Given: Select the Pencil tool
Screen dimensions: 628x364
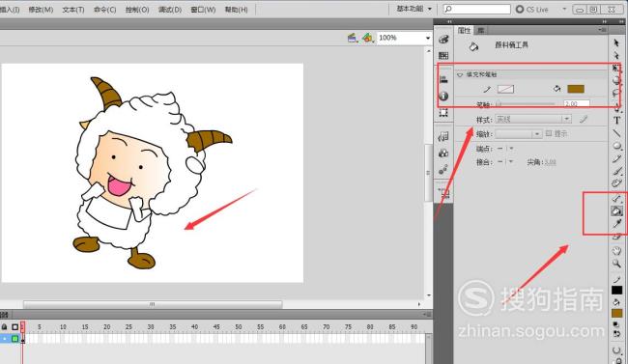Looking at the screenshot, I should click(x=616, y=158).
